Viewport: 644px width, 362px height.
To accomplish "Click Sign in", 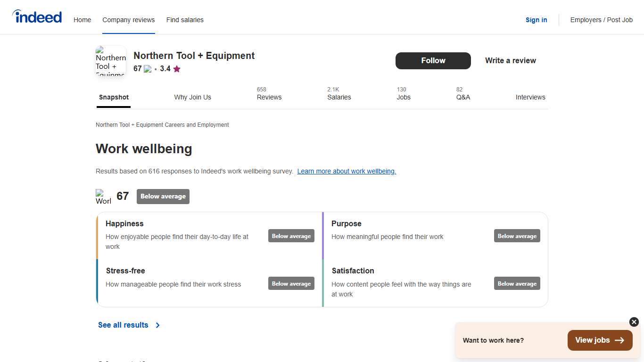I will [x=536, y=20].
